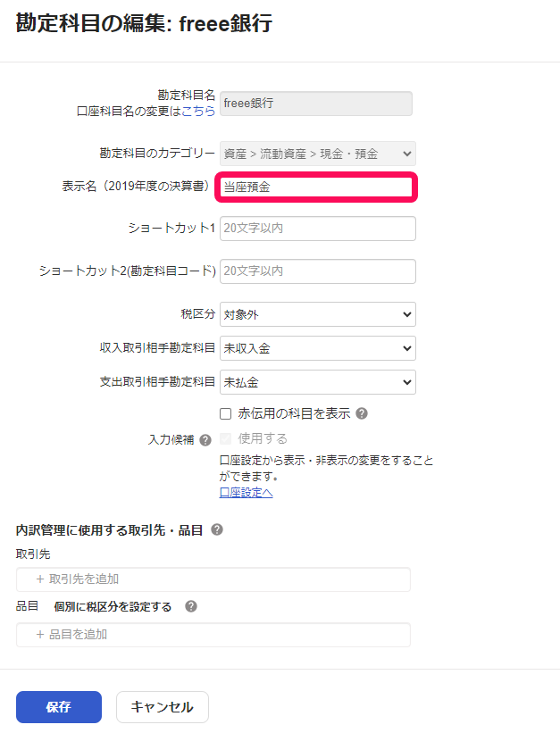Open 勘定科目のカテゴリー dropdown
Screen dimensions: 560x733
click(x=317, y=154)
